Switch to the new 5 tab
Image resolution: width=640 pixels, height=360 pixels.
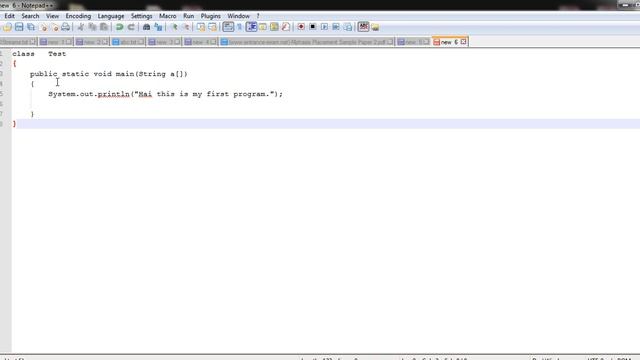pos(413,42)
